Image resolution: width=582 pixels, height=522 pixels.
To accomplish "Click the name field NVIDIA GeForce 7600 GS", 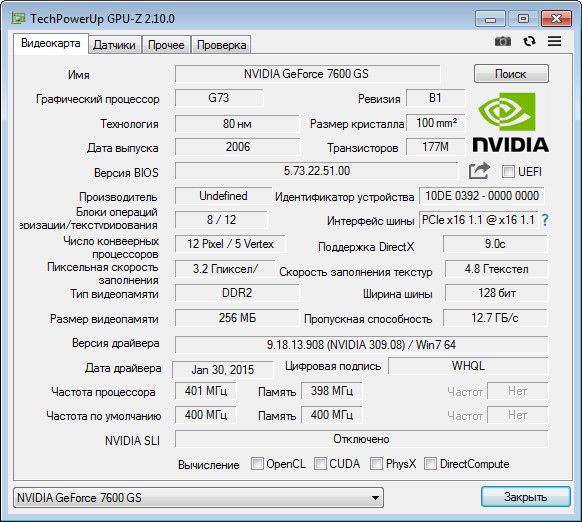I will [x=307, y=74].
